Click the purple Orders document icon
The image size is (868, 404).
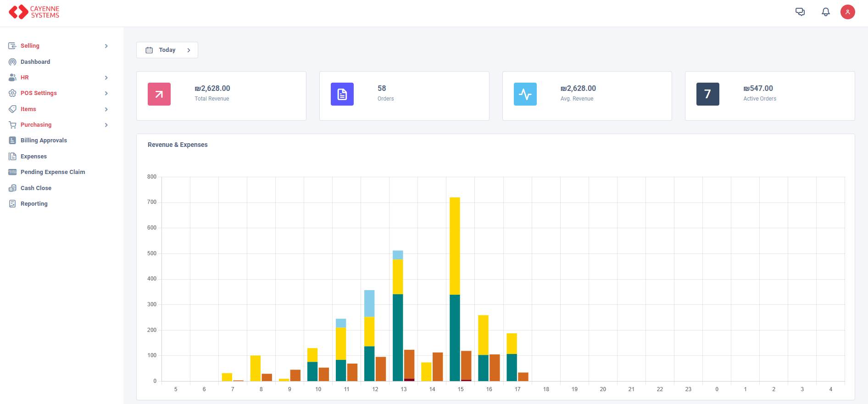(342, 94)
